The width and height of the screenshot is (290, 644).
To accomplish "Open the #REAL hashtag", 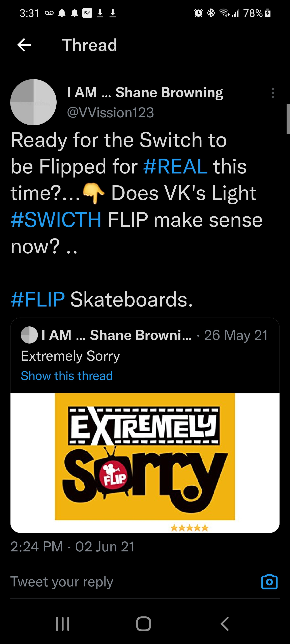I will tap(175, 166).
